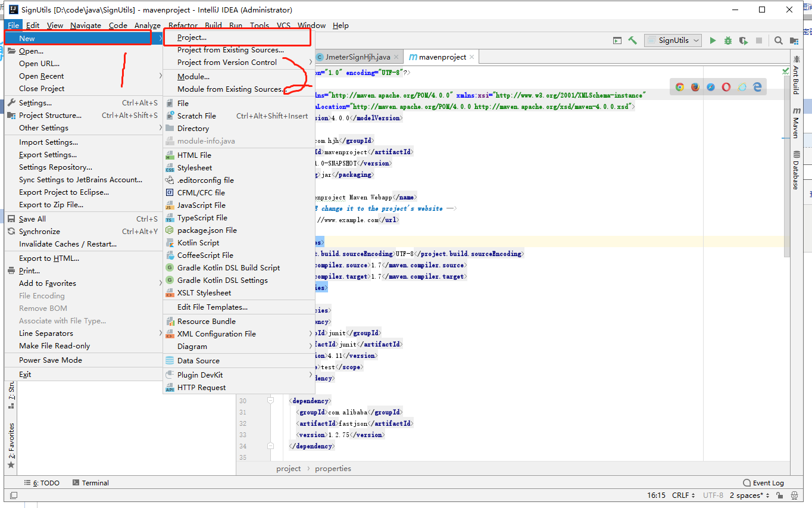Click the IntelliJ IDEA logo in the title bar
The image size is (812, 508).
[x=13, y=10]
